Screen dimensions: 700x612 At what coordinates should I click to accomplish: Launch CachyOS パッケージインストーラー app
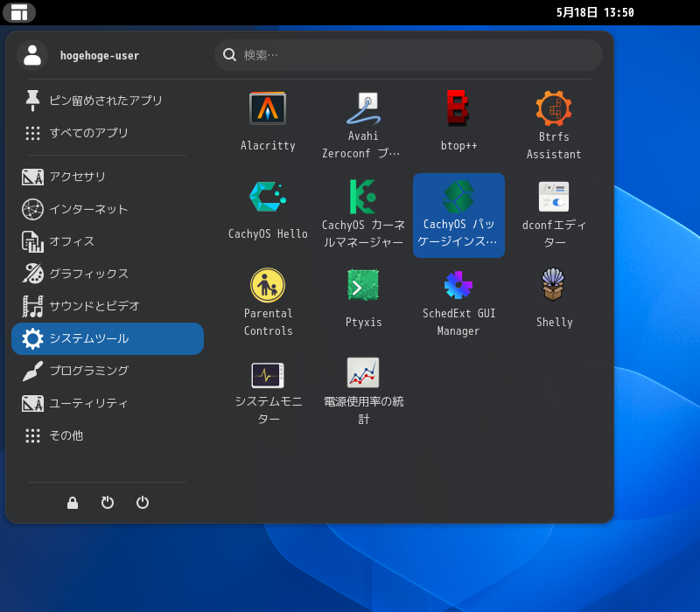458,214
